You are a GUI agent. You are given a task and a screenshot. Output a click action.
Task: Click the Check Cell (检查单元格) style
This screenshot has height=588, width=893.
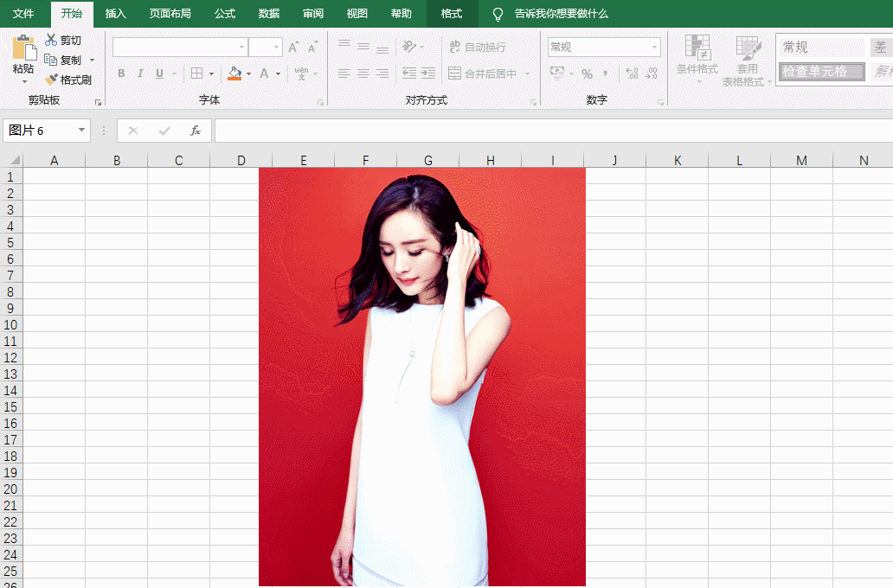click(820, 72)
